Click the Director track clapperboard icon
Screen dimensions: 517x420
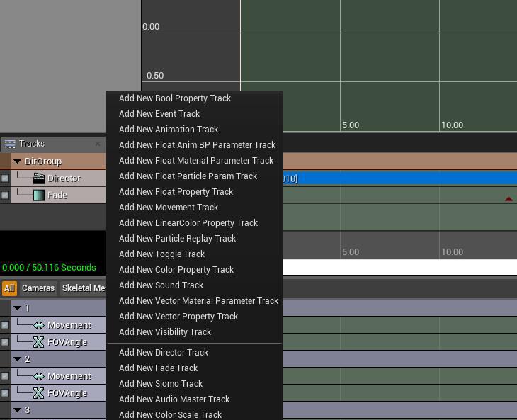click(38, 178)
